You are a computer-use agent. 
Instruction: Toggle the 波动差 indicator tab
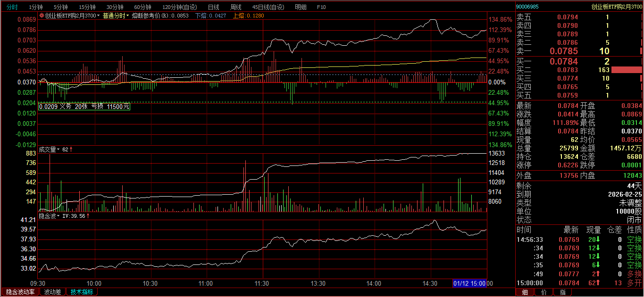click(53, 292)
